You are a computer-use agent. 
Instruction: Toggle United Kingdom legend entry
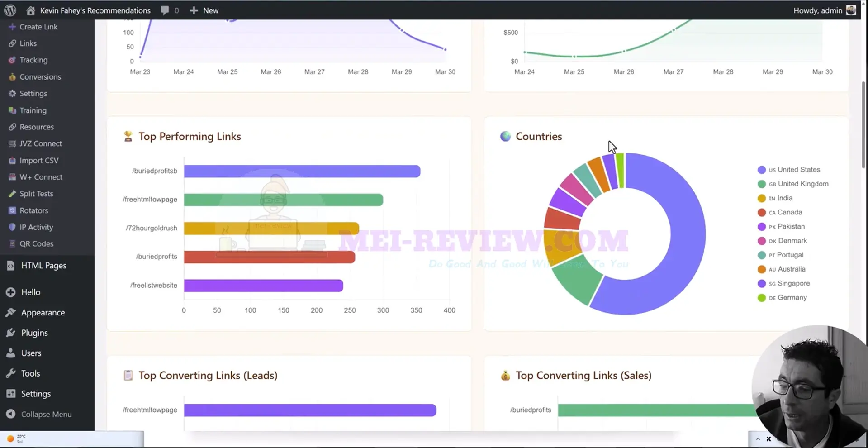coord(793,184)
